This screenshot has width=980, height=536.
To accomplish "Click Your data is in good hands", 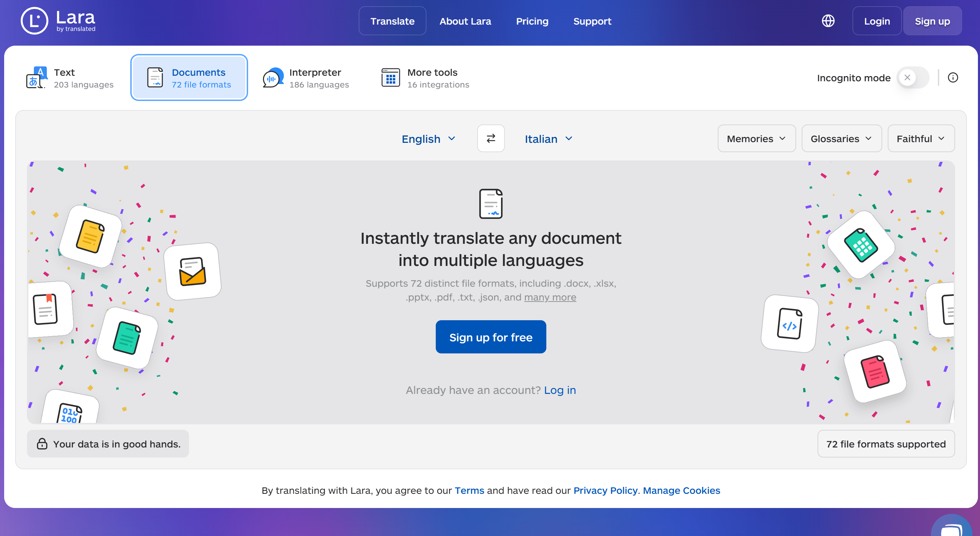I will (x=108, y=444).
